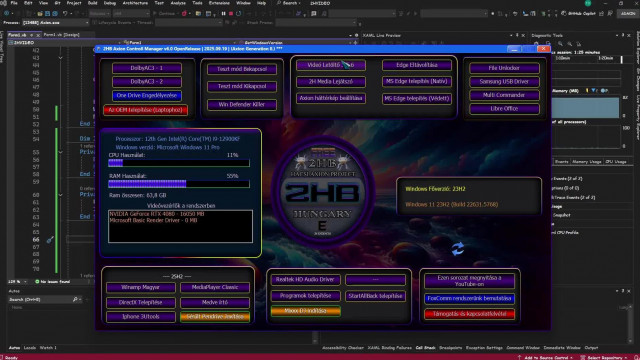Click the video controller list box

point(180,227)
